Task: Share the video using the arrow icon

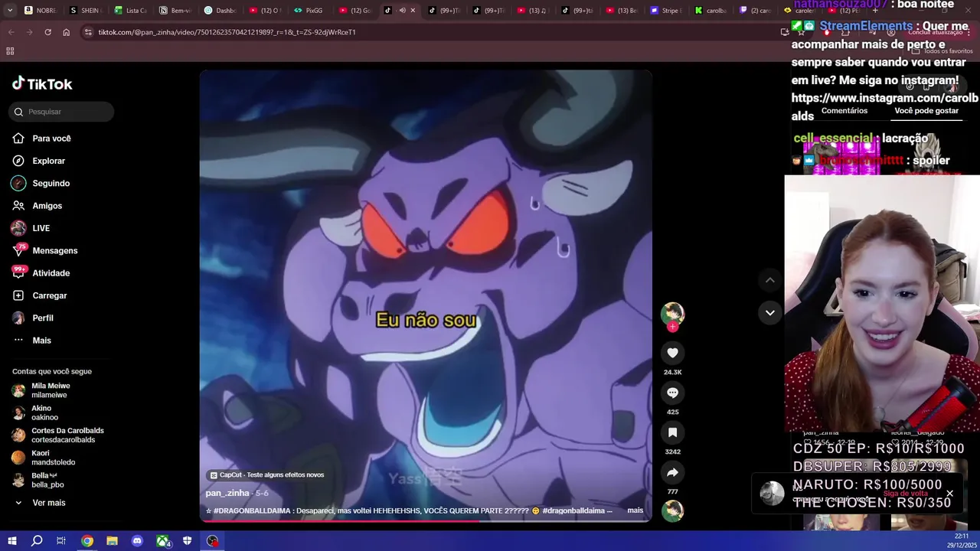Action: click(672, 472)
